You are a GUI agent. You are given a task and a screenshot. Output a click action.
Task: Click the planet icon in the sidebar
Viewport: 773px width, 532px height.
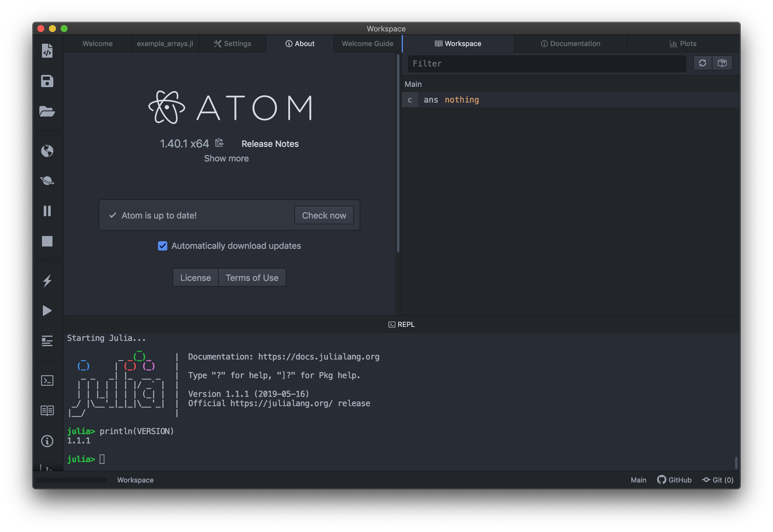tap(47, 181)
